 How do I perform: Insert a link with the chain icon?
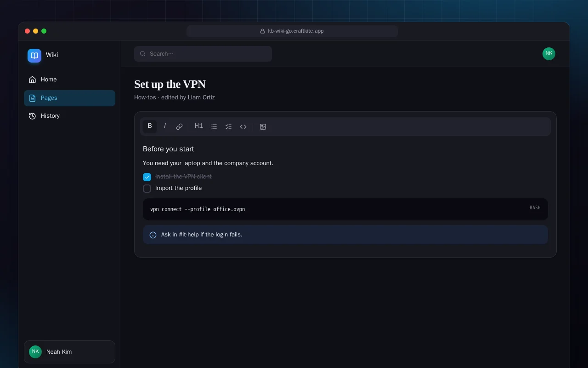coord(180,126)
